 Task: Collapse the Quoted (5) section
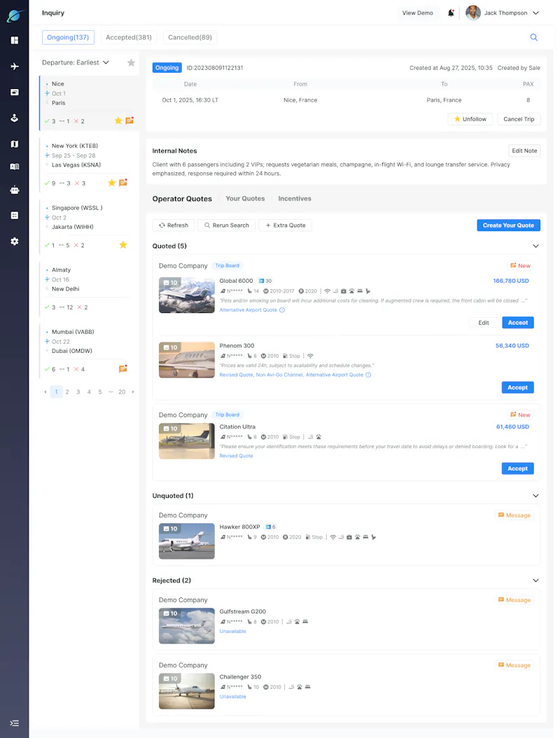coord(535,246)
